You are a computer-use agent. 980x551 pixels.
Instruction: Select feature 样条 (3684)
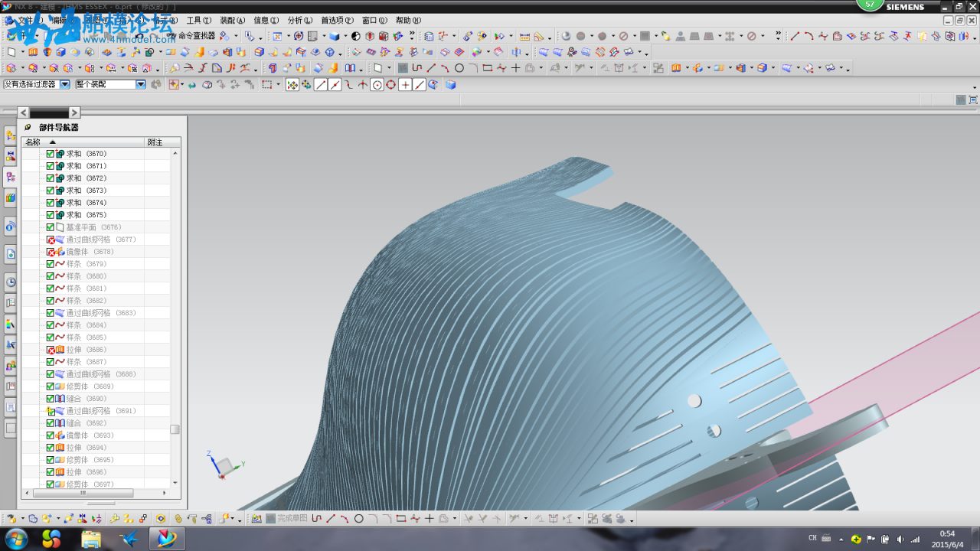86,325
